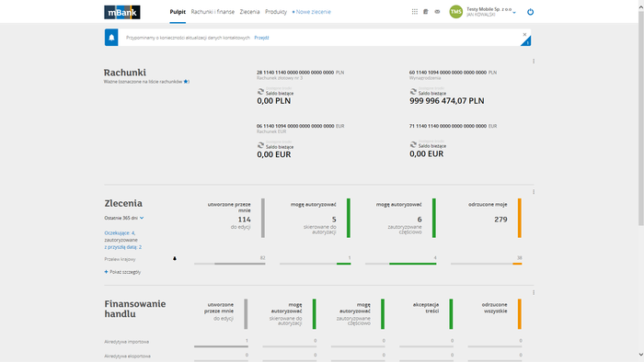This screenshot has height=362, width=644.
Task: Open Zlecenia section options menu
Action: click(534, 192)
